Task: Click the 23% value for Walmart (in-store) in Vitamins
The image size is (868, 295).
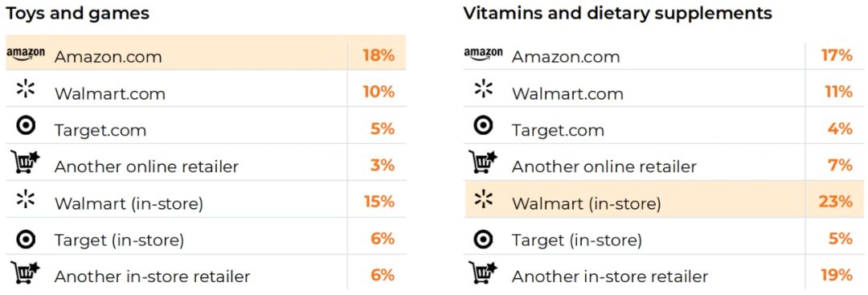Action: [x=836, y=202]
